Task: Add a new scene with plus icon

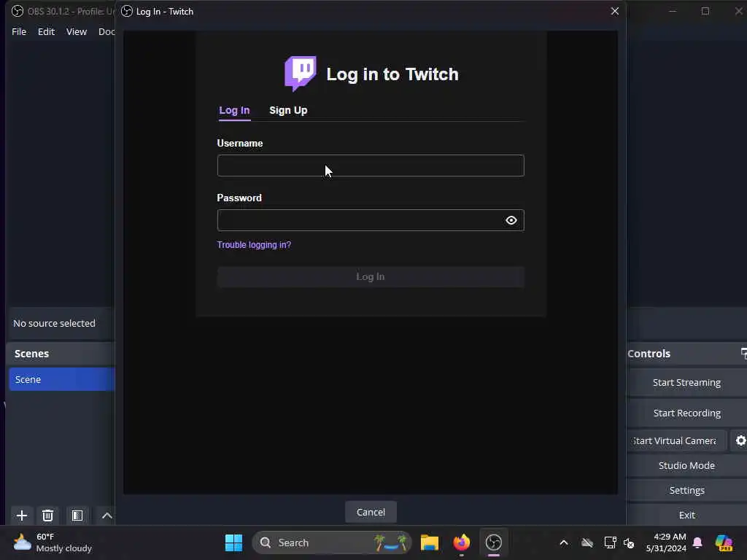Action: coord(21,516)
